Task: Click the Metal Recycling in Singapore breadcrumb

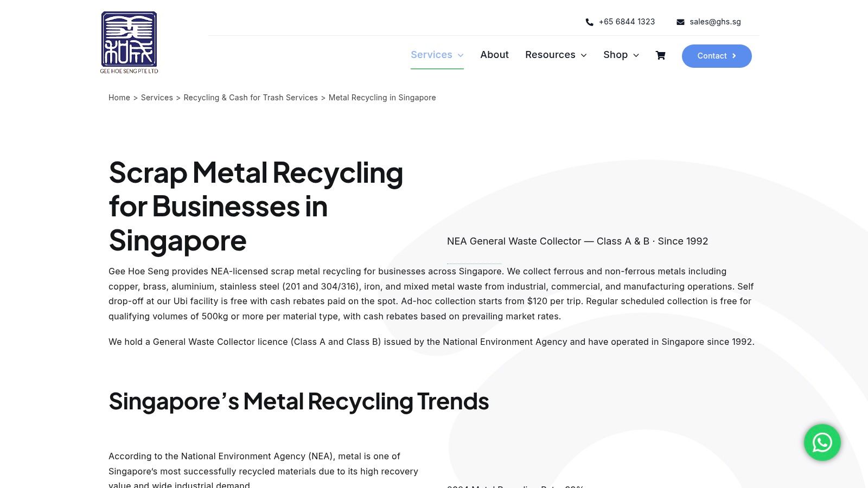Action: pyautogui.click(x=382, y=98)
